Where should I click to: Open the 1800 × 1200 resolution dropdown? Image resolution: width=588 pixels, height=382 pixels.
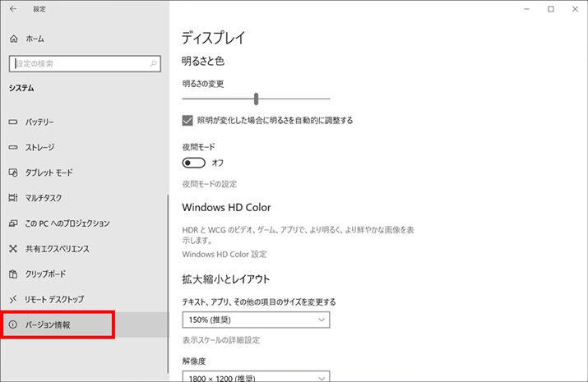pyautogui.click(x=256, y=377)
